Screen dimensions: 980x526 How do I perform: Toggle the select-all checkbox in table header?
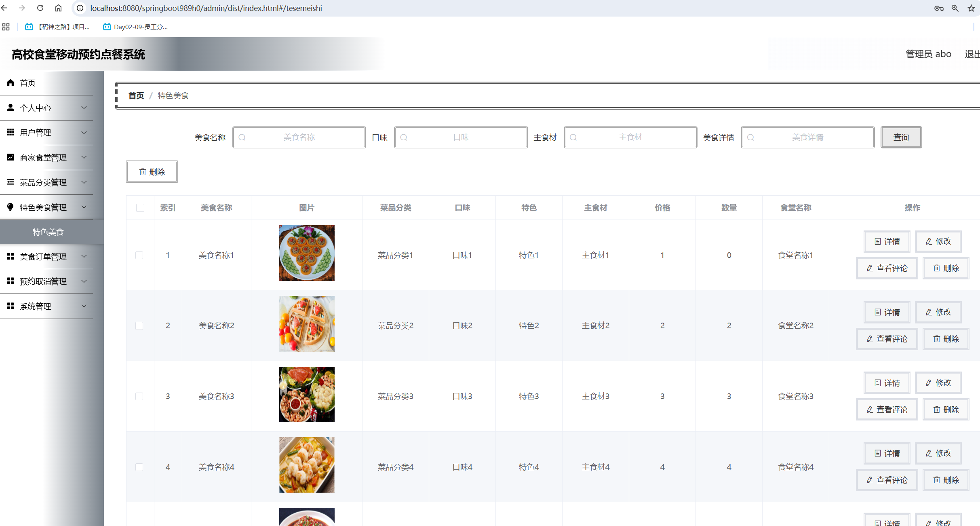coord(140,208)
